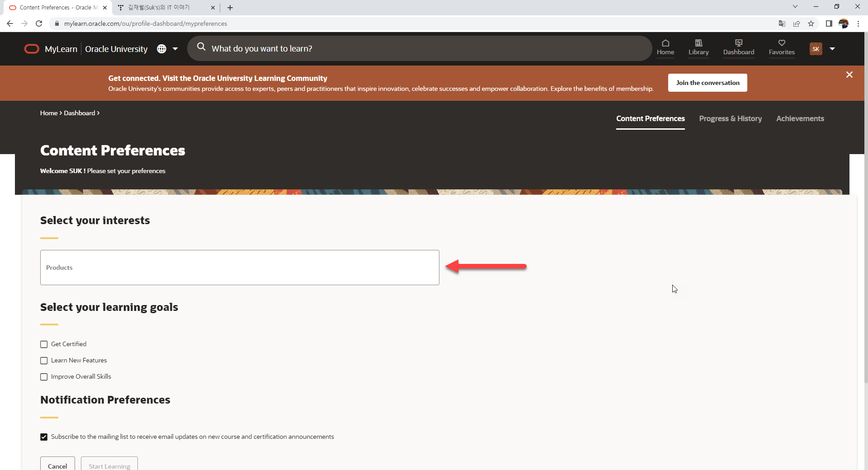Viewport: 868px width, 470px height.
Task: Check the Learn New Features checkbox
Action: (x=44, y=361)
